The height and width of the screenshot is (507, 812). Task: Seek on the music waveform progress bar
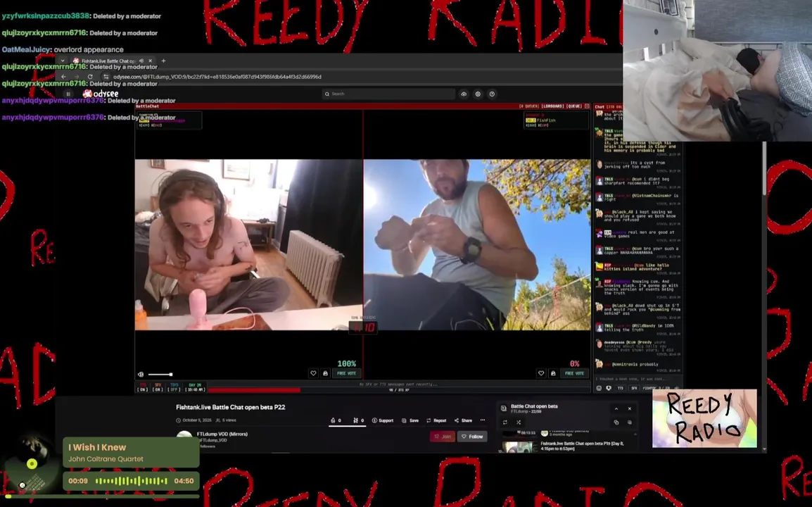coord(132,481)
